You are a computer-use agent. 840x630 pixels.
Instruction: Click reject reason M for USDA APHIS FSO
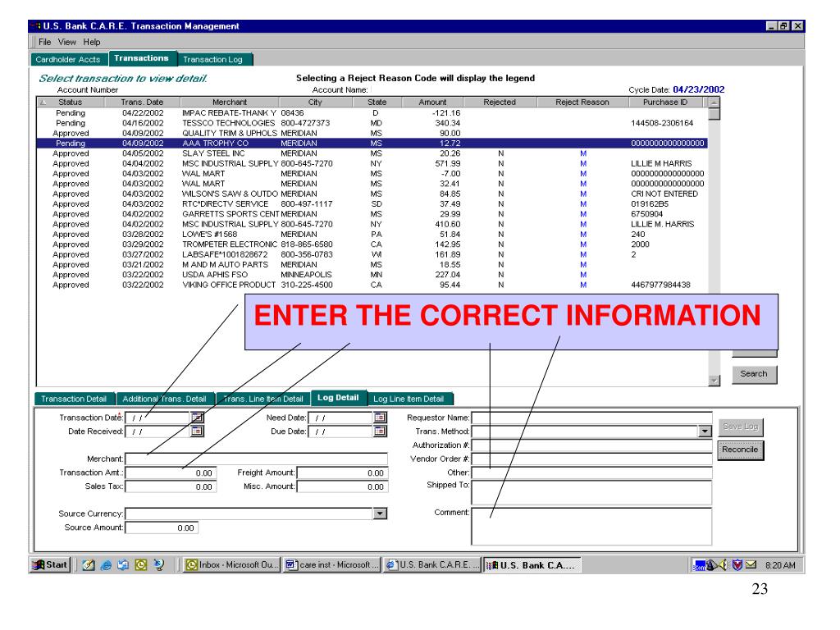pyautogui.click(x=583, y=275)
